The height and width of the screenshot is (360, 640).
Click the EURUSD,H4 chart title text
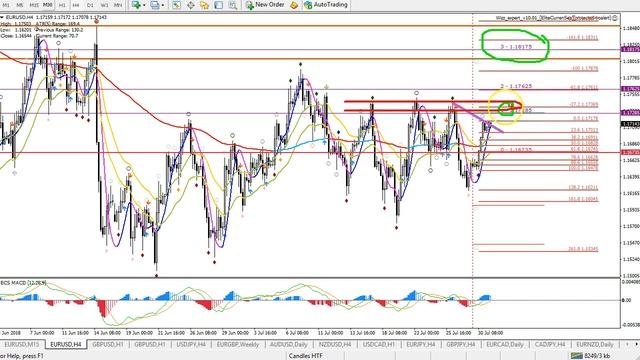[19, 18]
